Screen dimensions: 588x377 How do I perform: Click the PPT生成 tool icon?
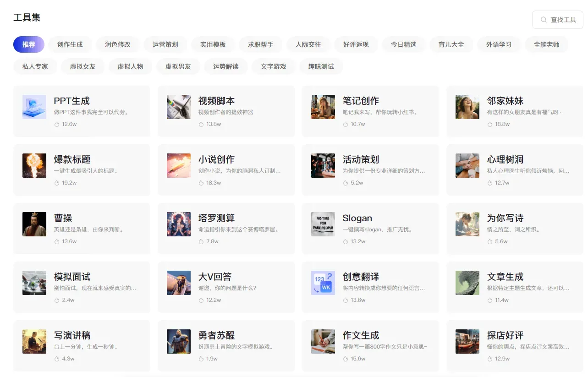(34, 107)
